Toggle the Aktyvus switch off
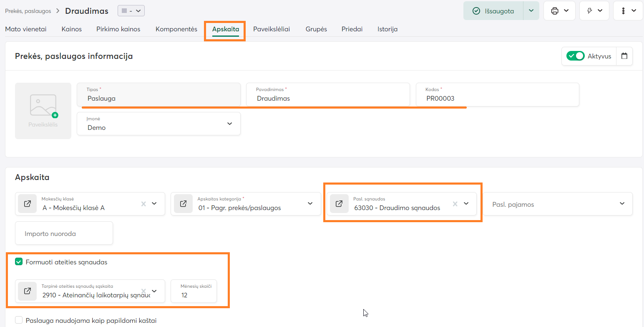Viewport: 644px width, 327px height. 575,56
